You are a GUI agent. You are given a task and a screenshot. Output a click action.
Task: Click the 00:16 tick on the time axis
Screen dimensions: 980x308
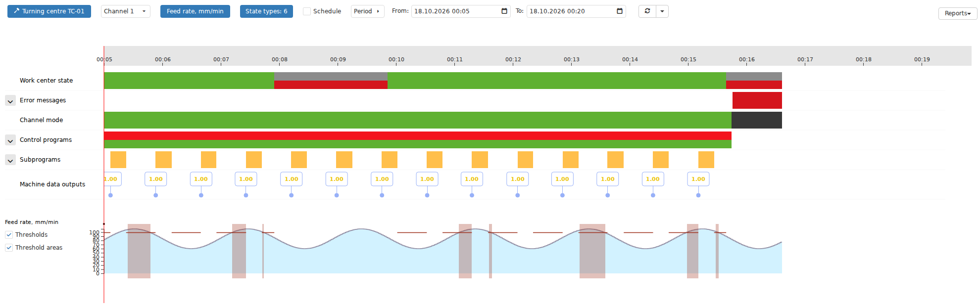[747, 60]
